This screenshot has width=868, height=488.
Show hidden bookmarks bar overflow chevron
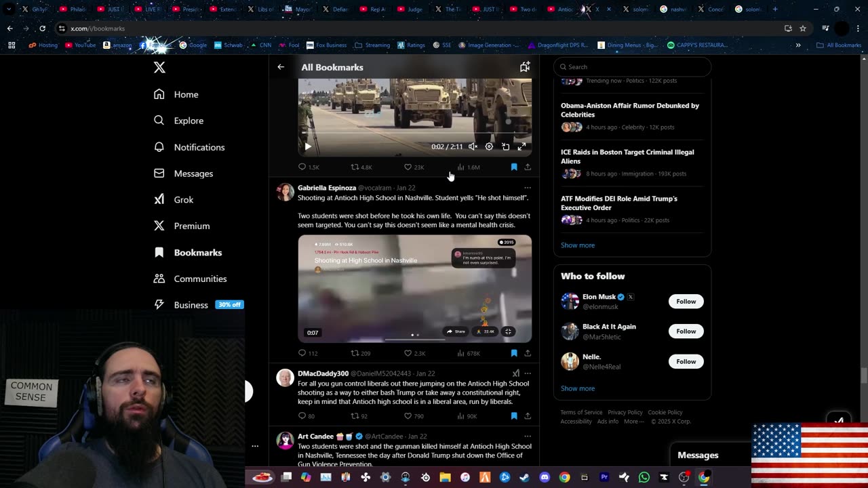798,45
